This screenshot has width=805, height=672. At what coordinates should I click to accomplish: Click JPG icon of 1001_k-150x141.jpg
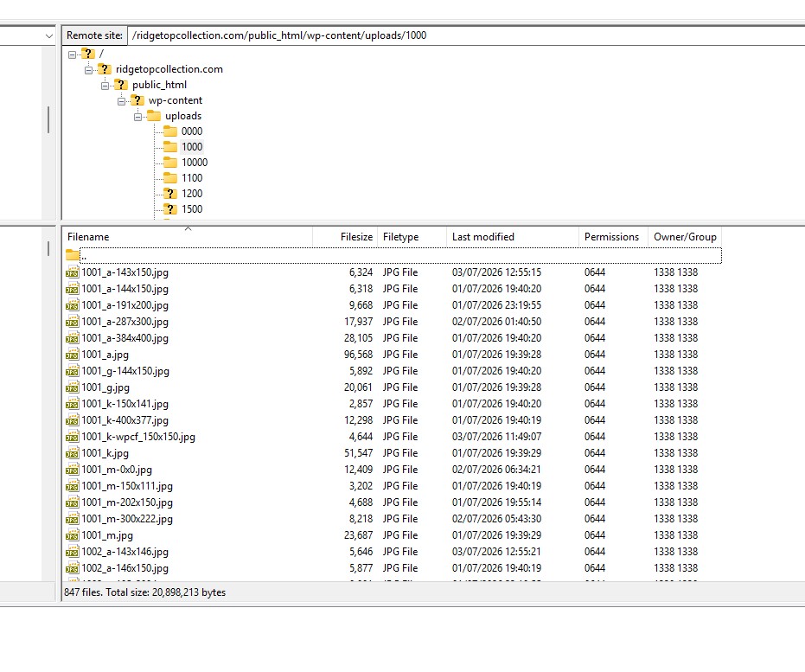73,404
